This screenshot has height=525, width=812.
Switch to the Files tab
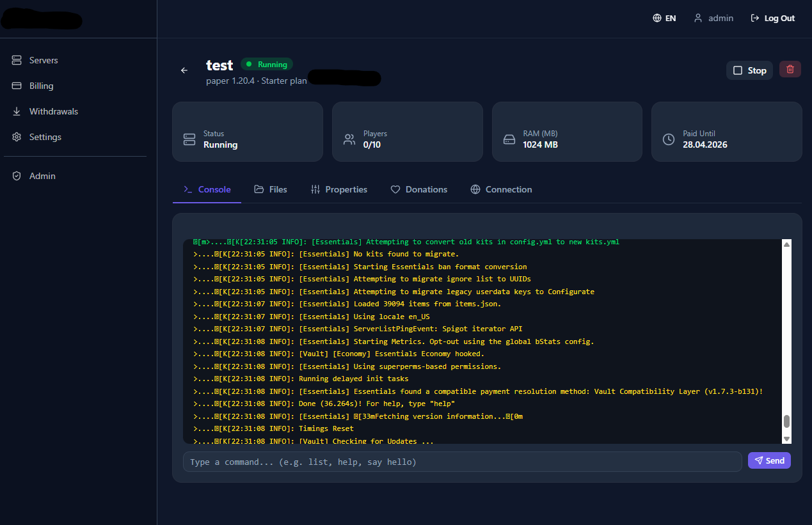coord(270,189)
